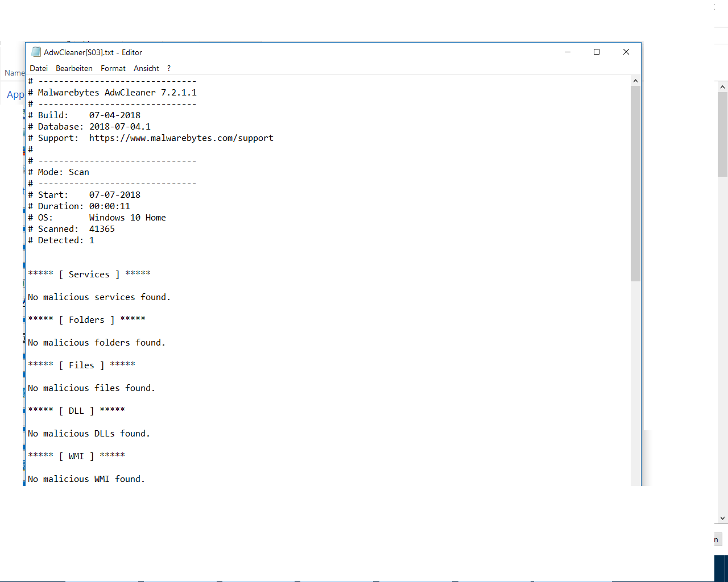The height and width of the screenshot is (582, 728).
Task: Click the 'Name' column header in background window
Action: coord(14,73)
